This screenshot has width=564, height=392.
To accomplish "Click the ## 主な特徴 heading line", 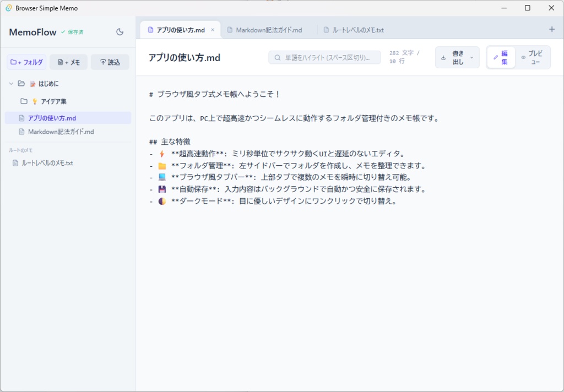I will pyautogui.click(x=170, y=141).
